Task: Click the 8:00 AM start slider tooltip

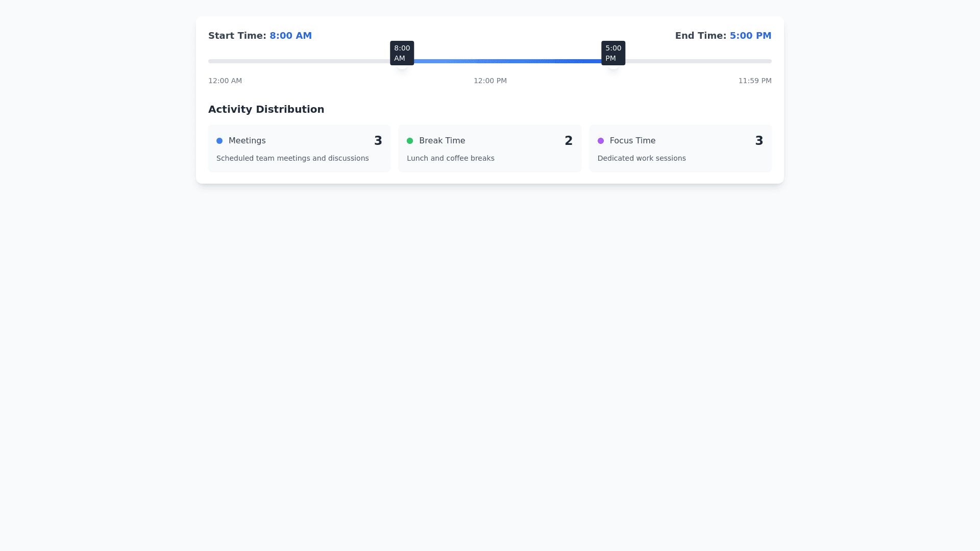Action: [x=402, y=53]
